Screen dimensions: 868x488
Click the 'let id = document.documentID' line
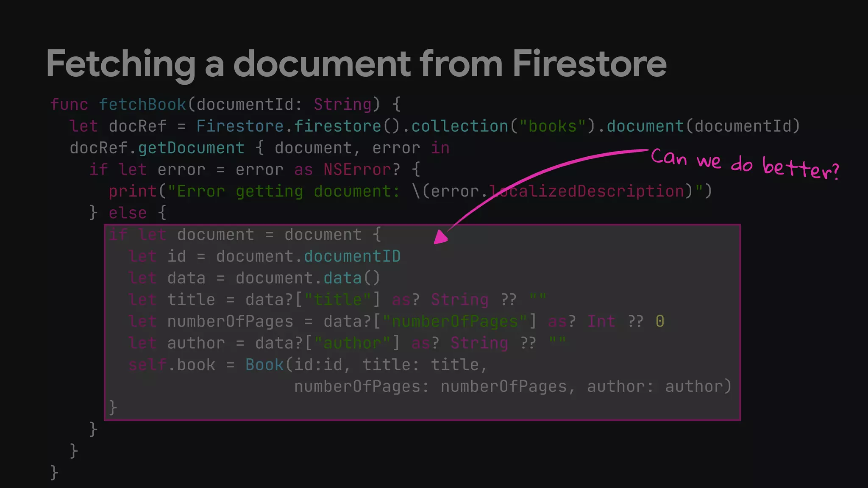click(x=264, y=256)
